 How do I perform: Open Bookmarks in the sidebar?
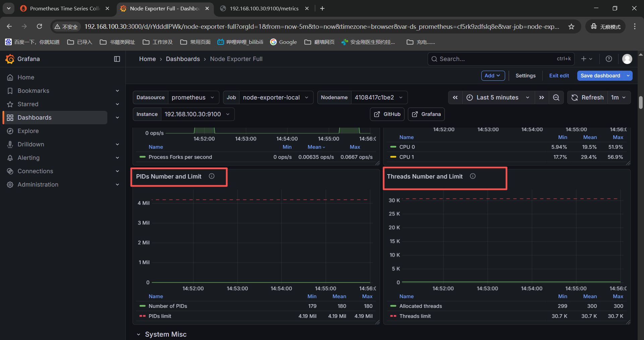coord(33,91)
